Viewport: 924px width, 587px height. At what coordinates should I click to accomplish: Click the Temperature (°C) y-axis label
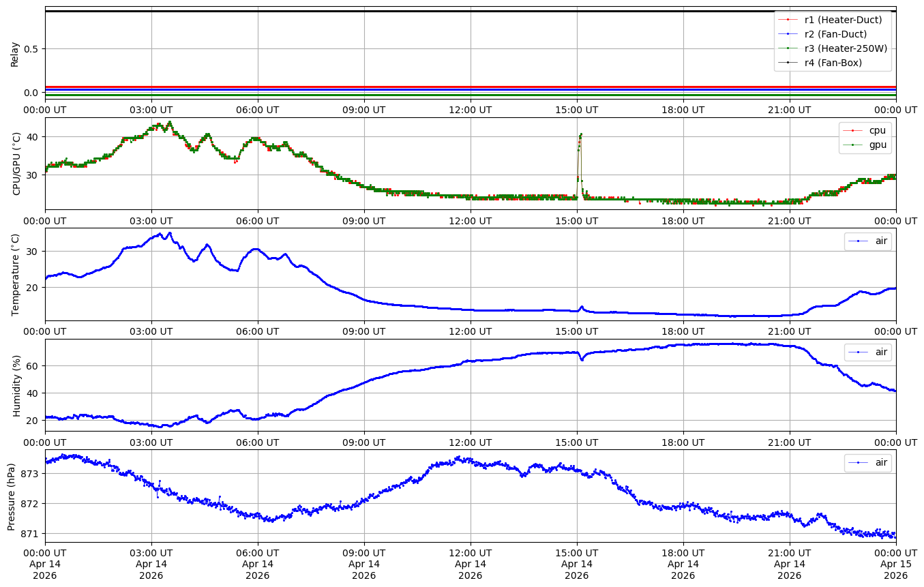pyautogui.click(x=15, y=274)
